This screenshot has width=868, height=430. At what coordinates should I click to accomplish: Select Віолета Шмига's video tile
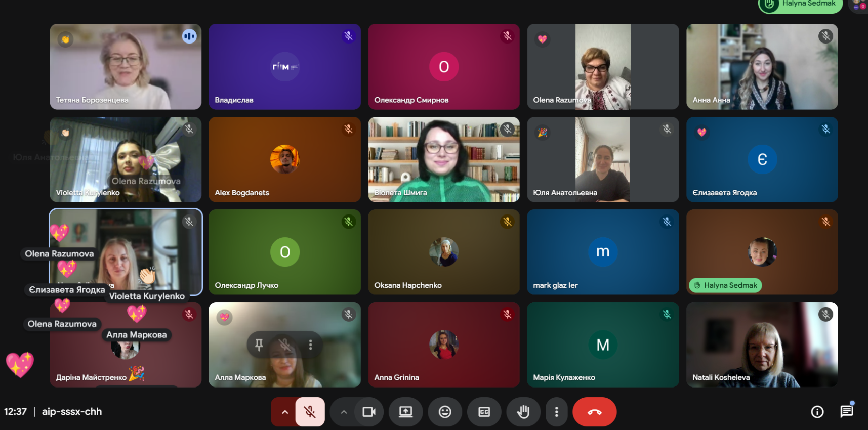[x=444, y=159]
